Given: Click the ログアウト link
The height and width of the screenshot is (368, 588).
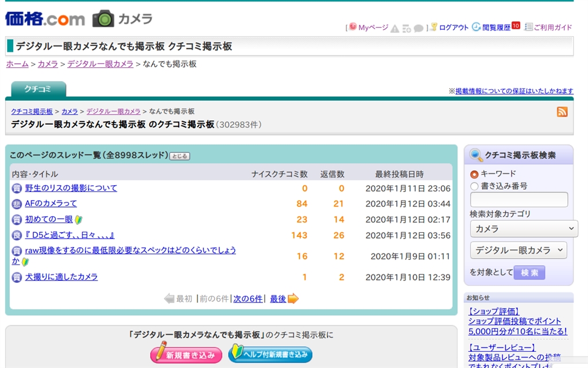Looking at the screenshot, I should point(454,28).
